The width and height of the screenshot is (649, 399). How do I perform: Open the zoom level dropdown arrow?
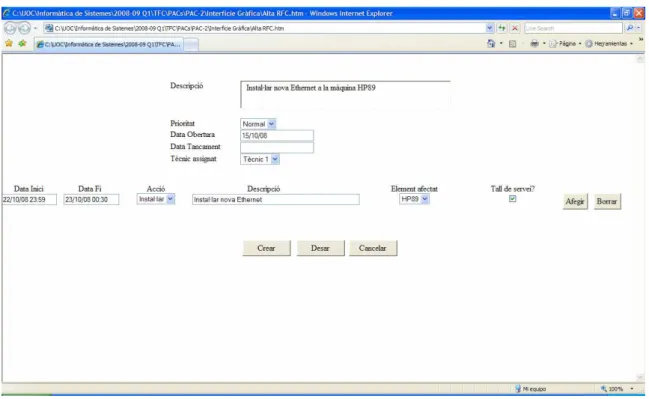(x=632, y=389)
